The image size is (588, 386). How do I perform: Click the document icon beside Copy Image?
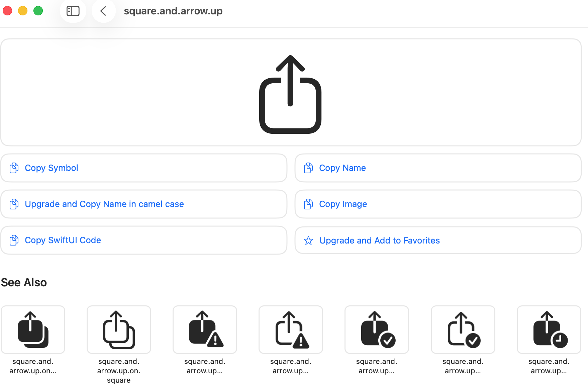pos(308,204)
